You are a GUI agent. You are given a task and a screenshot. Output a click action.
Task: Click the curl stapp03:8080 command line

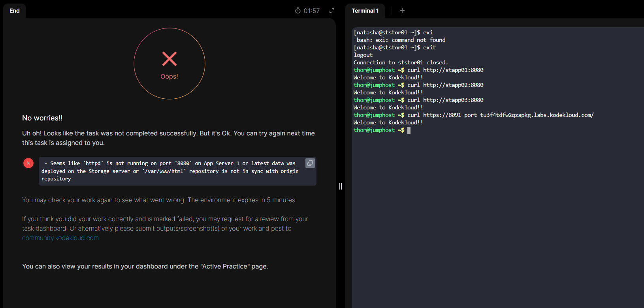point(445,100)
